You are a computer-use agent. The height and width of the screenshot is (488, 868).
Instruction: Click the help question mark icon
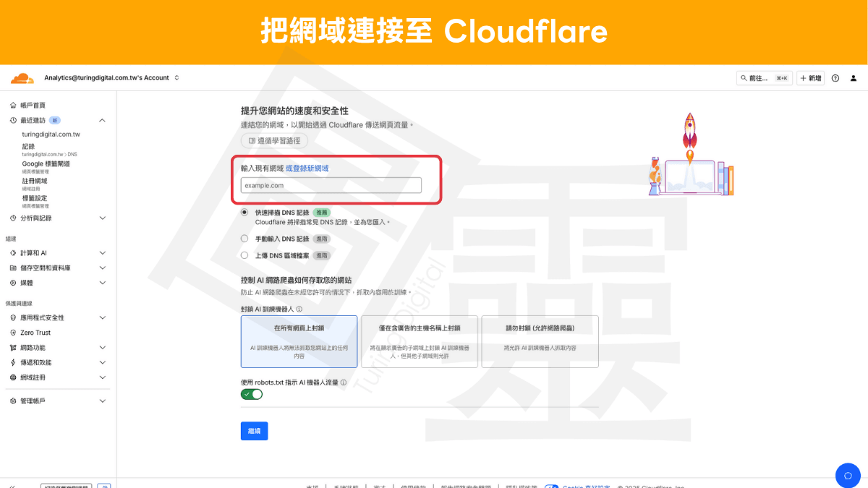834,77
